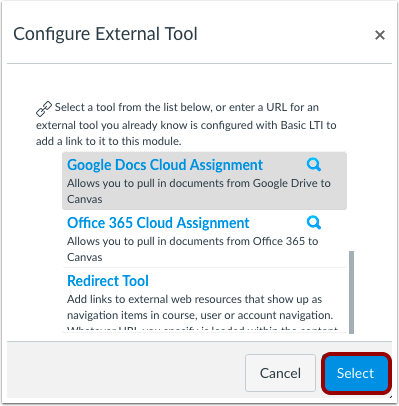Choose the Redirect Tool link
Viewport: 399px width, 406px height.
tap(108, 281)
